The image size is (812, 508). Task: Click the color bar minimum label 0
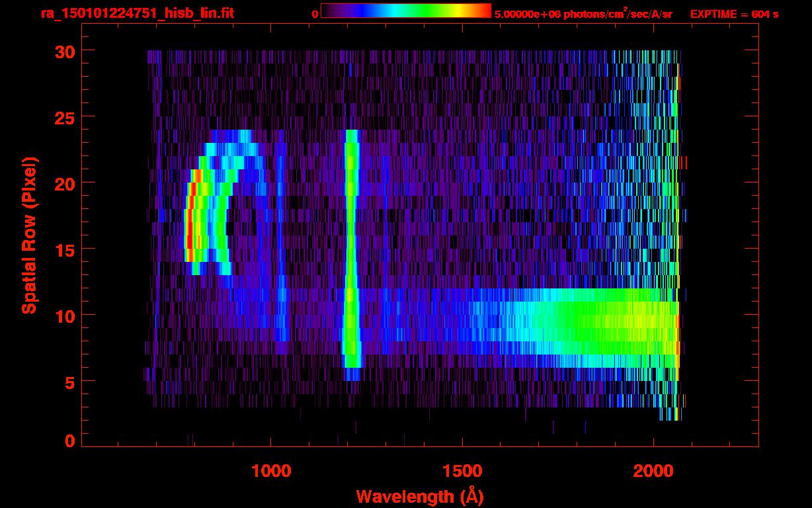point(315,14)
